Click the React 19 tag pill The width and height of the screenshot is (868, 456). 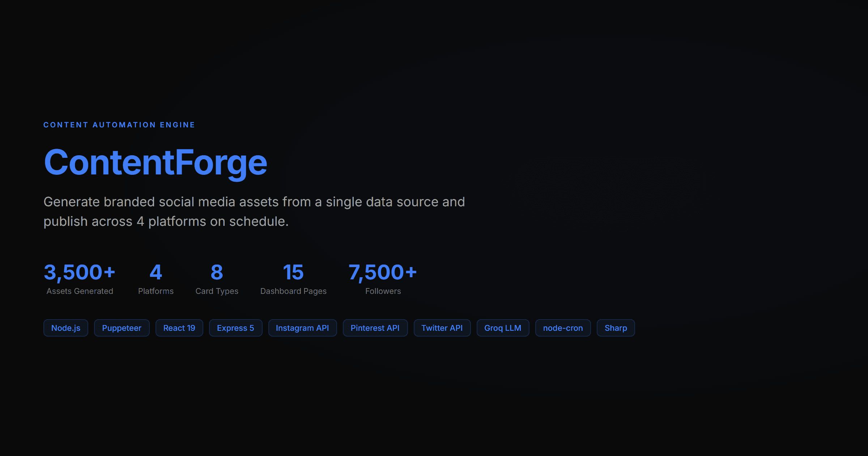pyautogui.click(x=179, y=328)
